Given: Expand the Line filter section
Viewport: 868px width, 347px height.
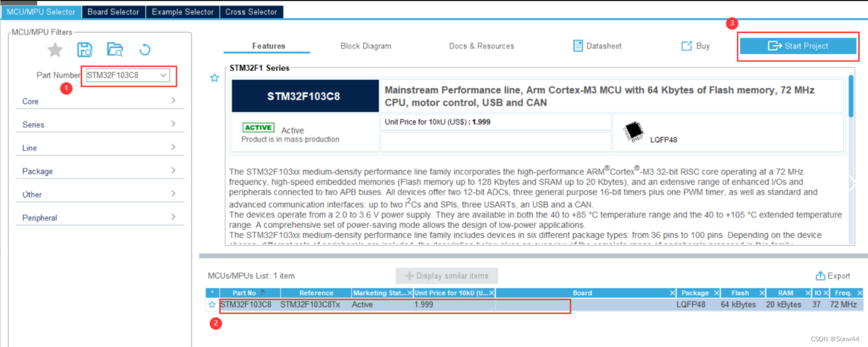Looking at the screenshot, I should point(99,147).
